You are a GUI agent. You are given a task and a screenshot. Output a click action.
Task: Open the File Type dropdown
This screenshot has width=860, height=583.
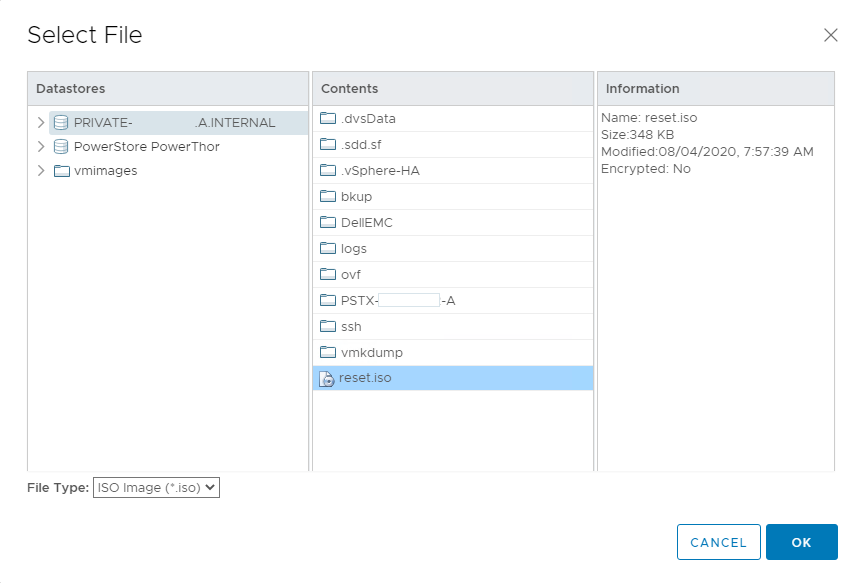point(155,487)
